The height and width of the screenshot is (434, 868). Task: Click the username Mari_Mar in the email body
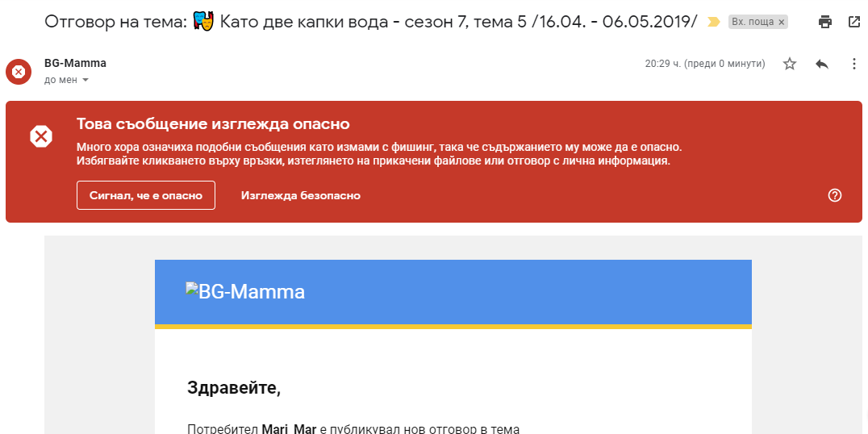point(289,428)
